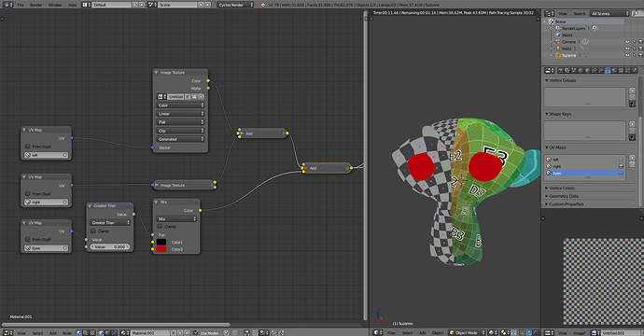This screenshot has height=336, width=644.
Task: Select World in the outliner
Action: click(567, 35)
